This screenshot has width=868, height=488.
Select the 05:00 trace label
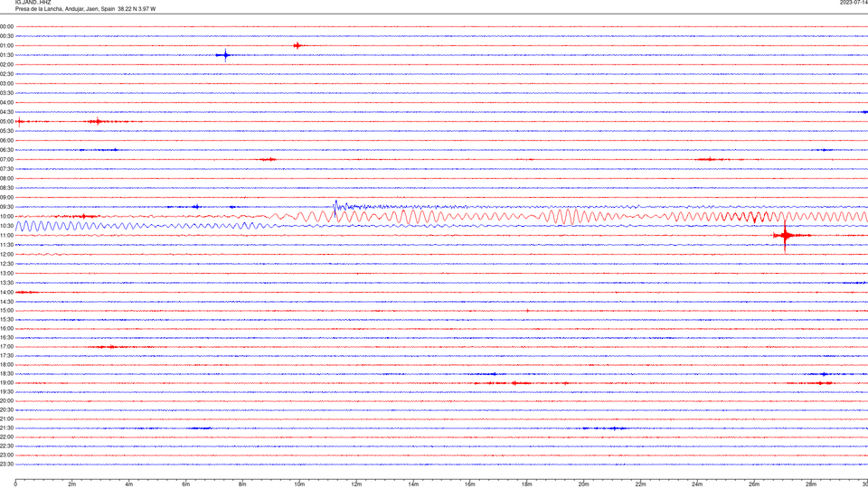point(6,121)
